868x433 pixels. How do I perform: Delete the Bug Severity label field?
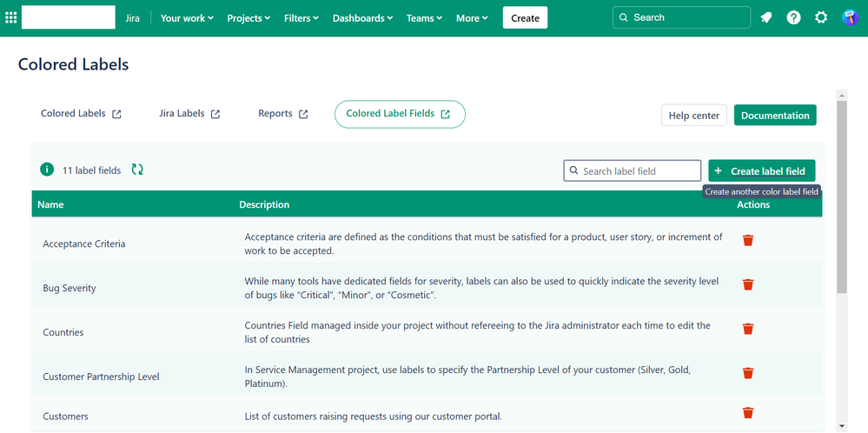(748, 284)
